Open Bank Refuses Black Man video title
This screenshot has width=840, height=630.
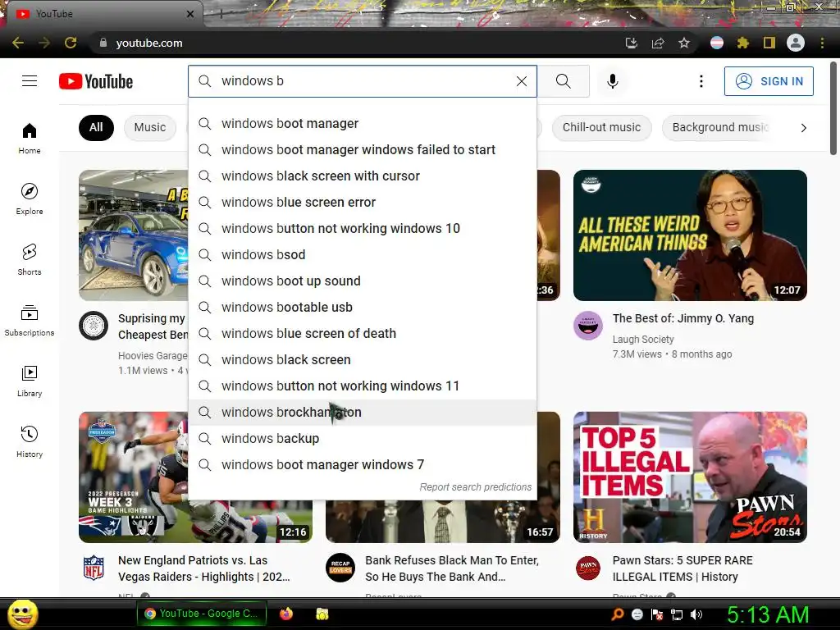452,568
